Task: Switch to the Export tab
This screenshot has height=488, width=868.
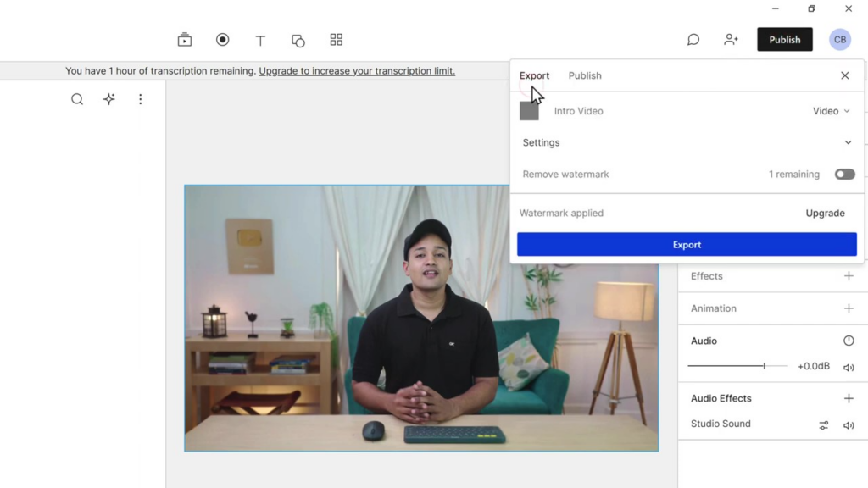Action: point(534,75)
